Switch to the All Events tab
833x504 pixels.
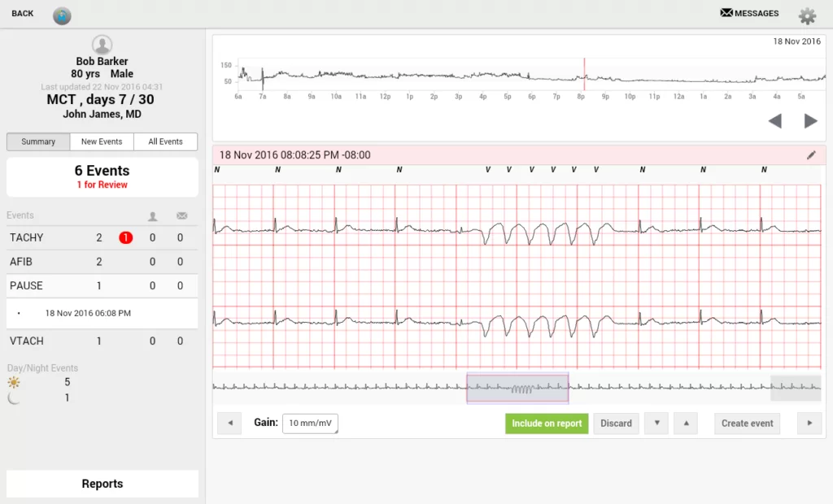coord(165,141)
